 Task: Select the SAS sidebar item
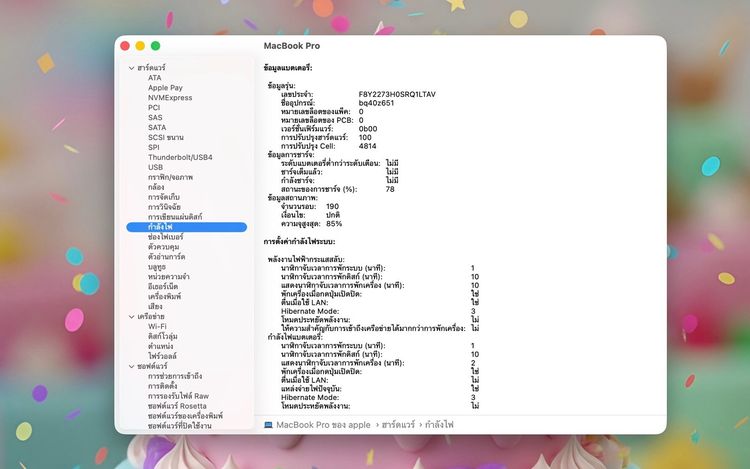[x=155, y=118]
